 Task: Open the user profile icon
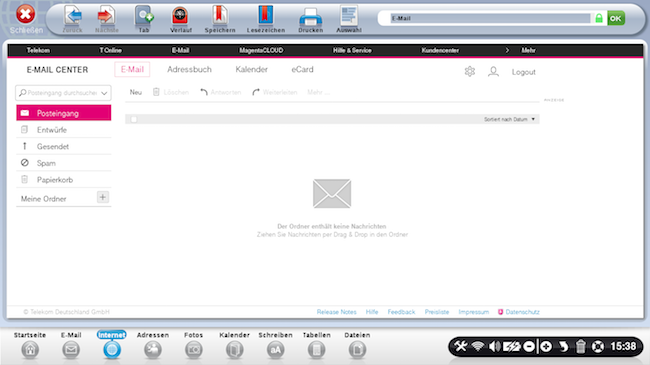tap(493, 71)
